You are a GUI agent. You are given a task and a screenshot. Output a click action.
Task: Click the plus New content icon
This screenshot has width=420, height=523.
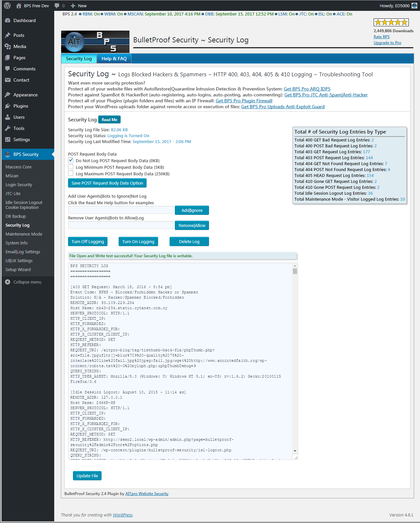coord(73,6)
